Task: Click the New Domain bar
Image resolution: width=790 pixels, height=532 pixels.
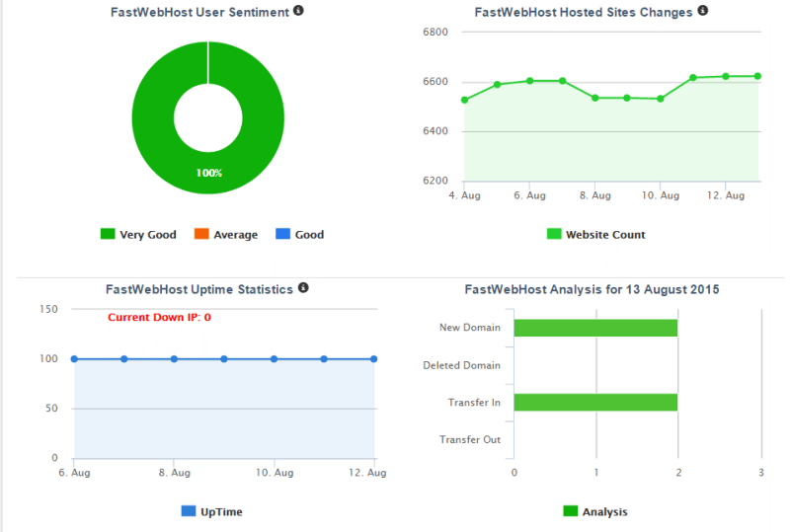Action: coord(595,328)
